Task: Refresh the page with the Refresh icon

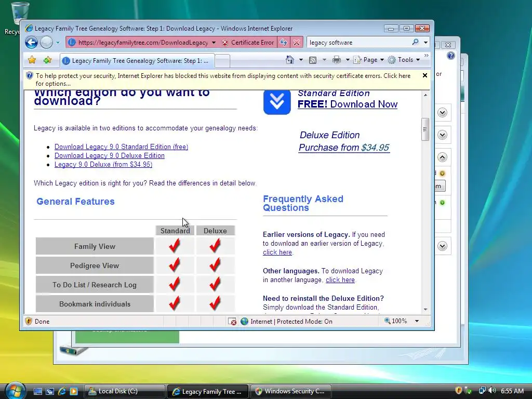Action: point(283,43)
